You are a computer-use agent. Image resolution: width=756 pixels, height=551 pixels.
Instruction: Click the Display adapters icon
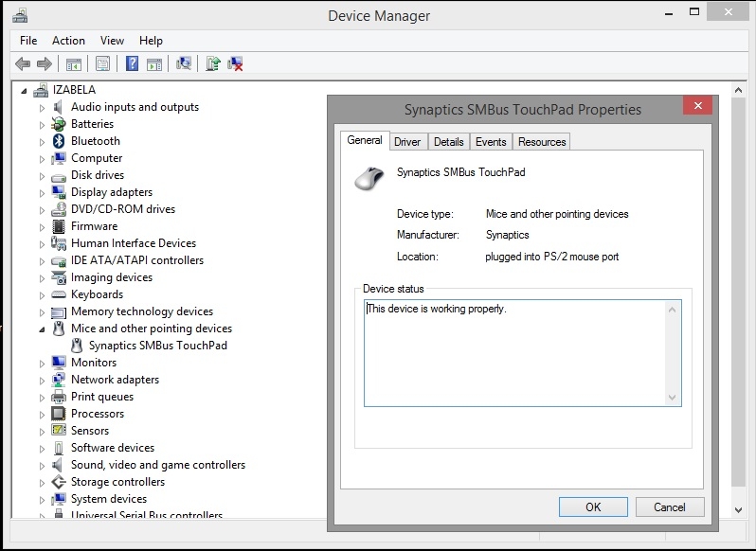(59, 192)
